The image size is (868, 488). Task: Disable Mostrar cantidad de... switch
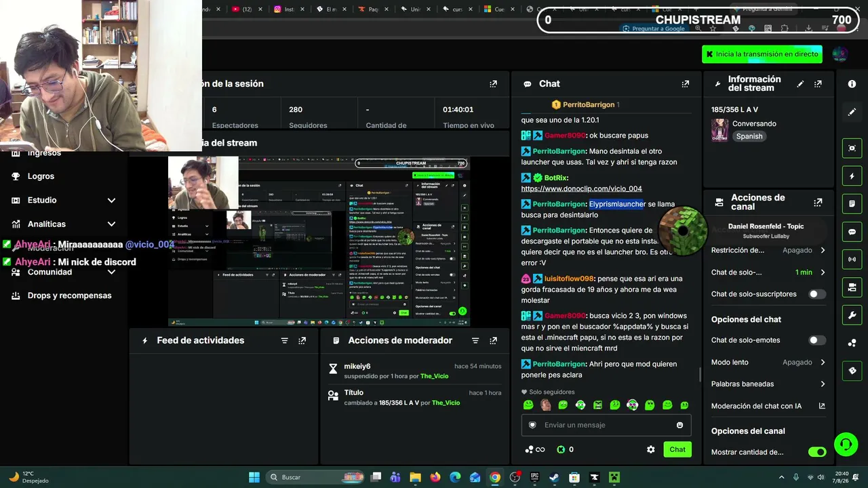coord(817,452)
